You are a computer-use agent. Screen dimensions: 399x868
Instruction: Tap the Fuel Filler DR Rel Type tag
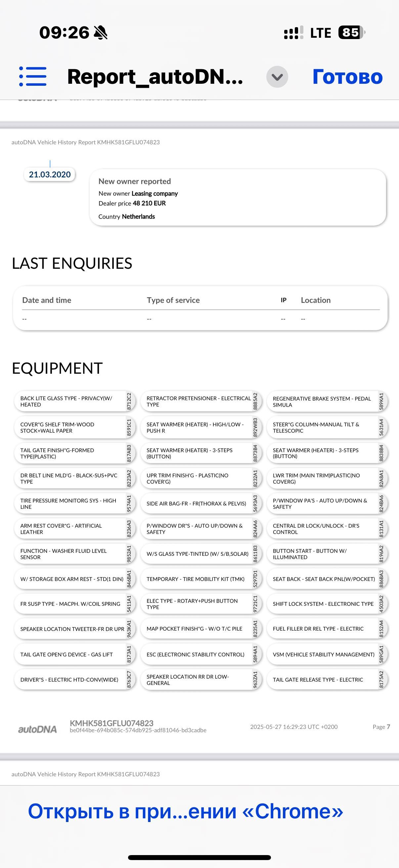(327, 629)
